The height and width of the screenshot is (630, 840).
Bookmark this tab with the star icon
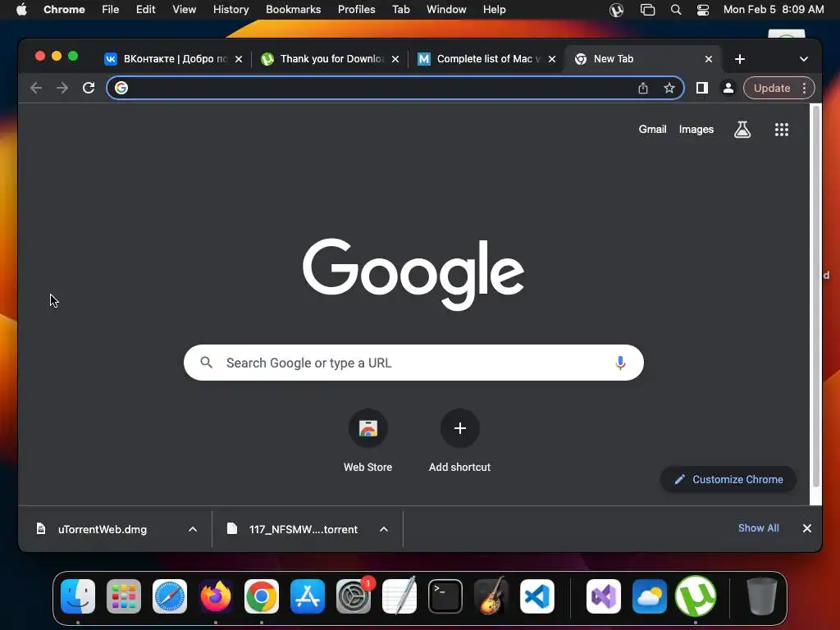pos(669,88)
